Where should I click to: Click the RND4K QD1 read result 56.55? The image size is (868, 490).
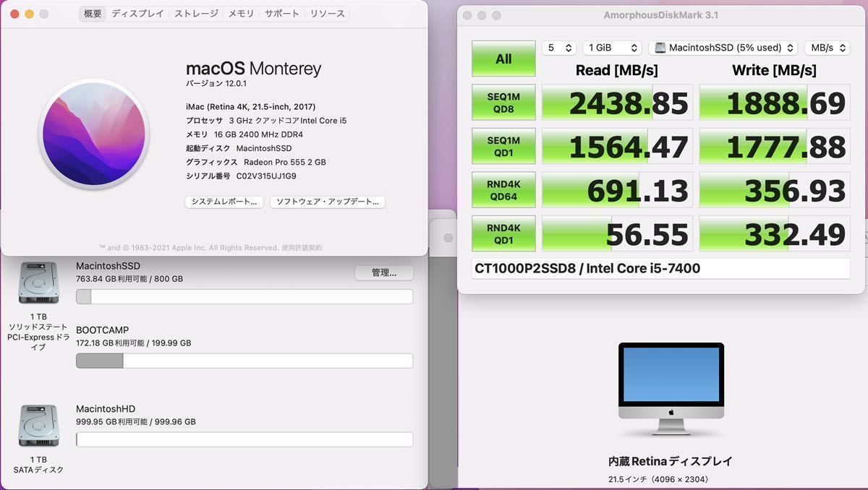[x=617, y=233]
